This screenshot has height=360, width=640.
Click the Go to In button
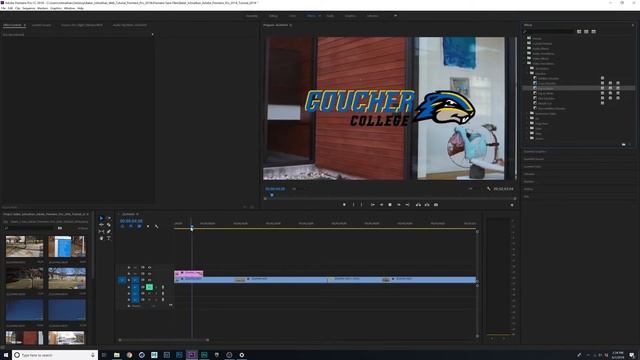372,204
